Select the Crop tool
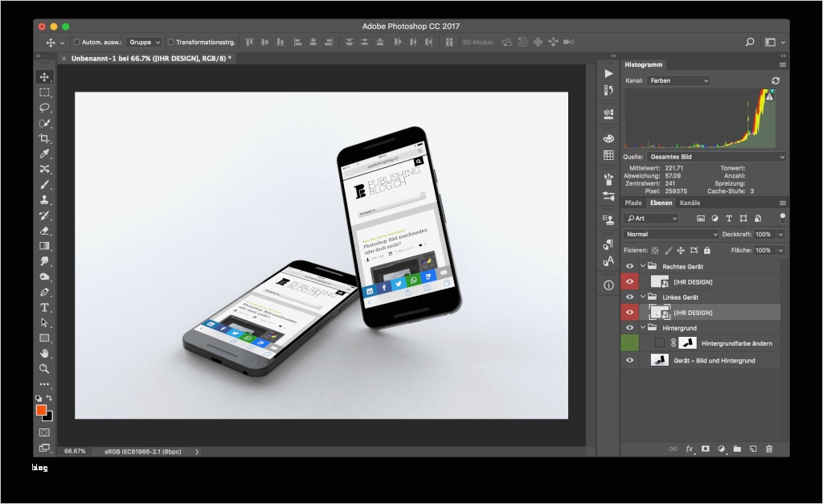This screenshot has width=823, height=504. point(45,138)
